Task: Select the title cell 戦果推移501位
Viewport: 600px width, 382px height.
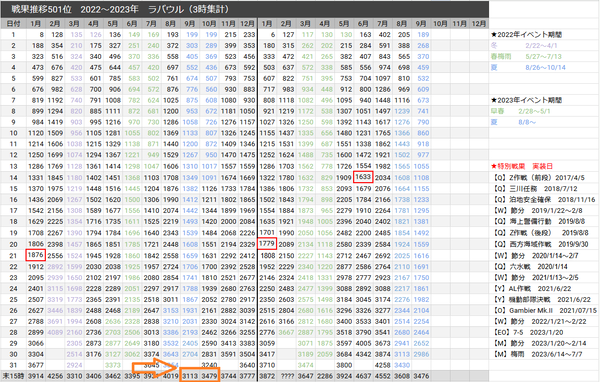Action: 41,9
